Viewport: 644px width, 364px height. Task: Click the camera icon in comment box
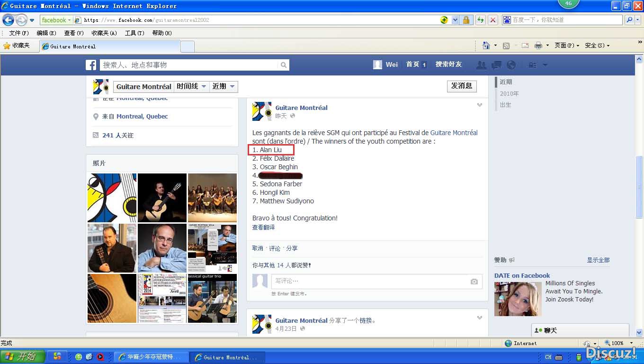tap(474, 282)
